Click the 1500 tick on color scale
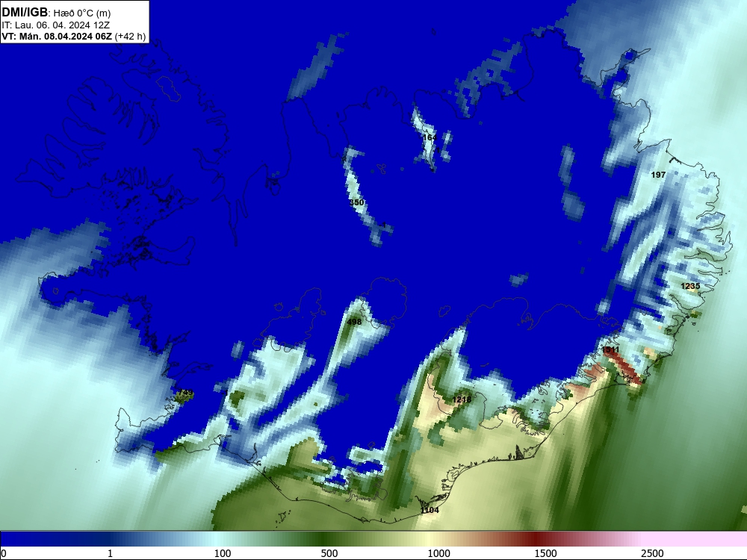Screen dimensions: 747x560 545,553
